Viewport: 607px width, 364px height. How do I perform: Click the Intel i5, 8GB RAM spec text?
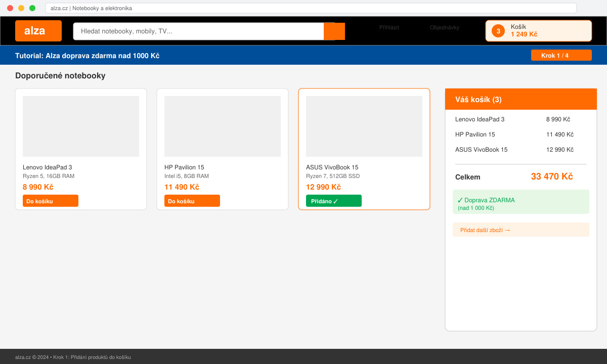coord(187,176)
